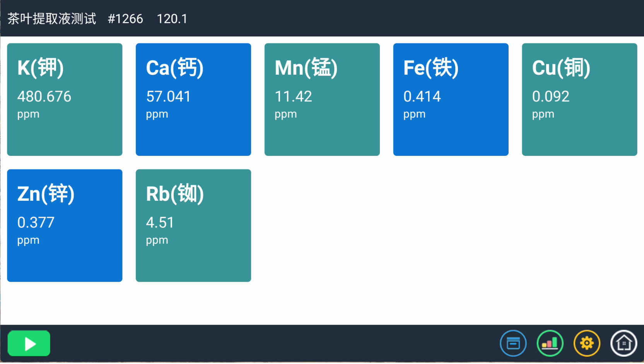This screenshot has height=364, width=644.
Task: Click the sample number #1266
Action: coord(125,19)
